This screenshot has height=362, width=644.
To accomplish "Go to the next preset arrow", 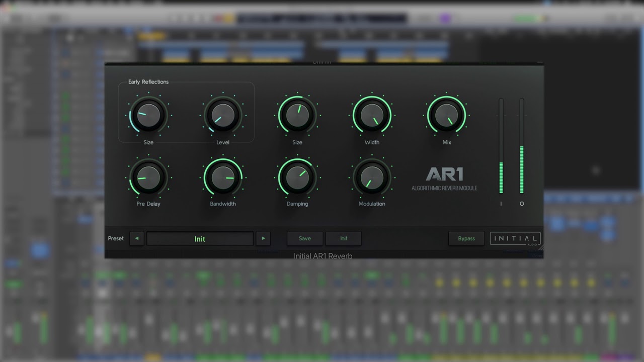I will tap(263, 239).
